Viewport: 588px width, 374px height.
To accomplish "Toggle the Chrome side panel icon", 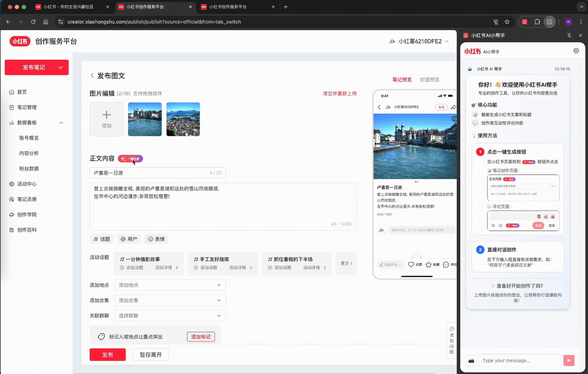I will tap(549, 22).
